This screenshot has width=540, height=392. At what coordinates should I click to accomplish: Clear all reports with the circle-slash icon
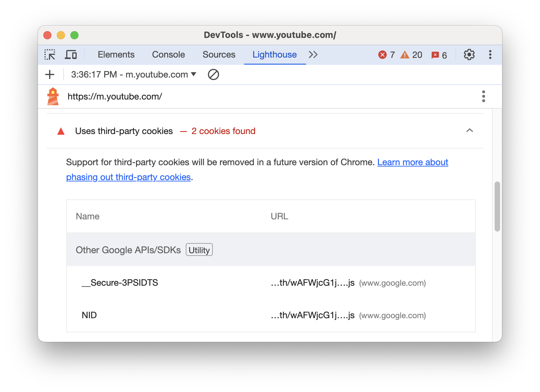tap(213, 74)
